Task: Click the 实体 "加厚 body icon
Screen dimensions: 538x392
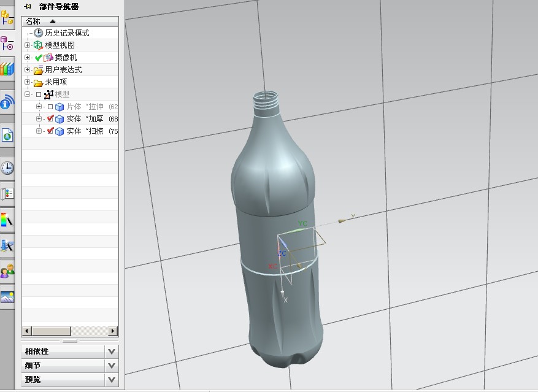Action: pyautogui.click(x=60, y=119)
